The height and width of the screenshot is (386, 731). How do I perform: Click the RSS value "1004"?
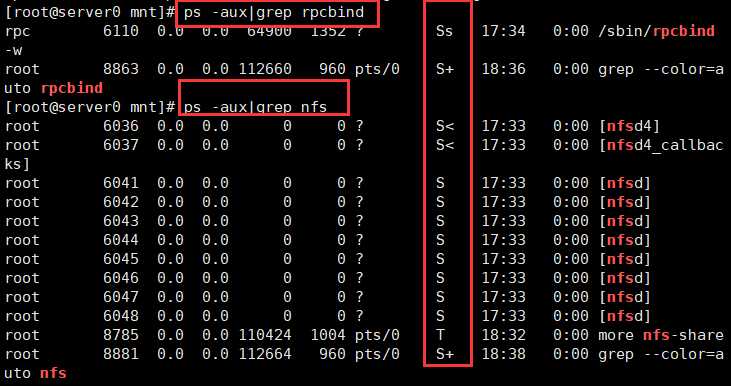pyautogui.click(x=328, y=335)
